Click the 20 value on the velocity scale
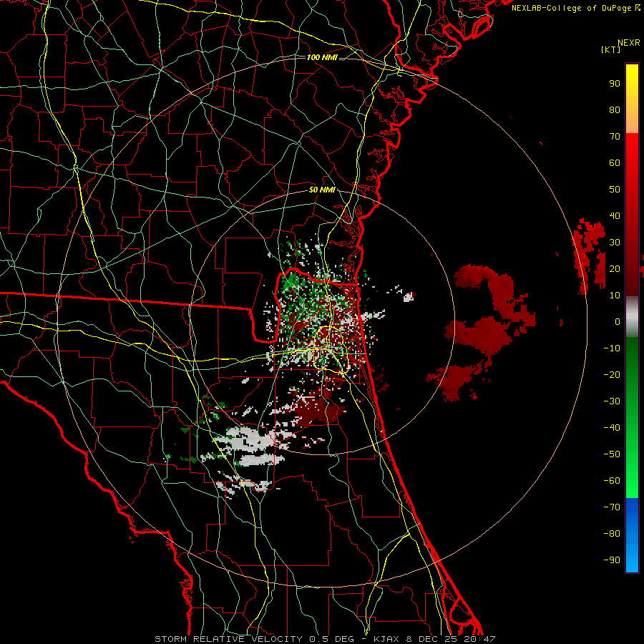This screenshot has width=644, height=644. (615, 268)
